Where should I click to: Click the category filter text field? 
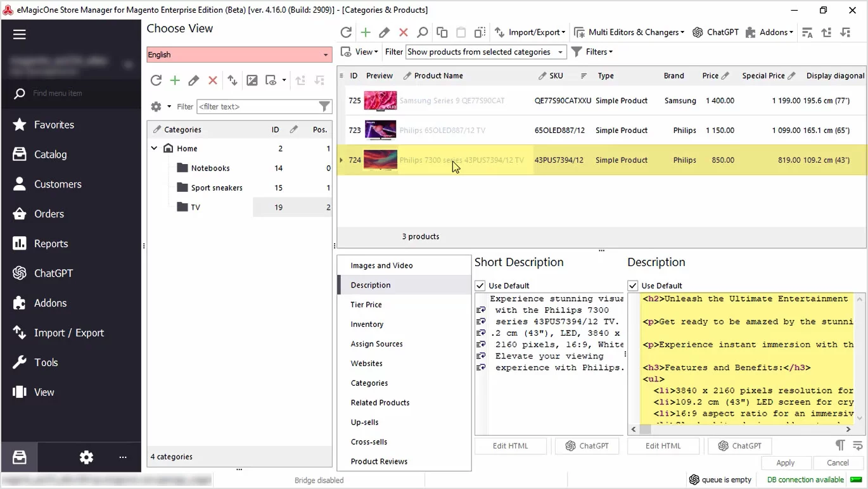point(258,106)
